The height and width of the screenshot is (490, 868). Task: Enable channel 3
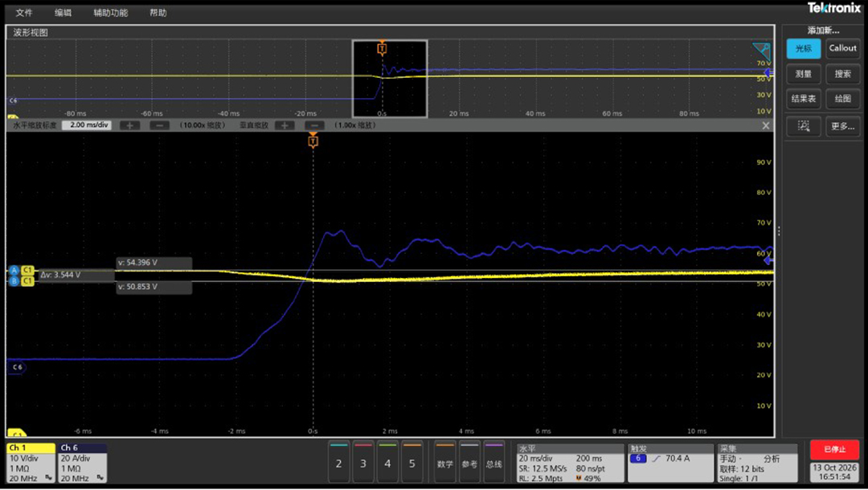click(x=363, y=462)
